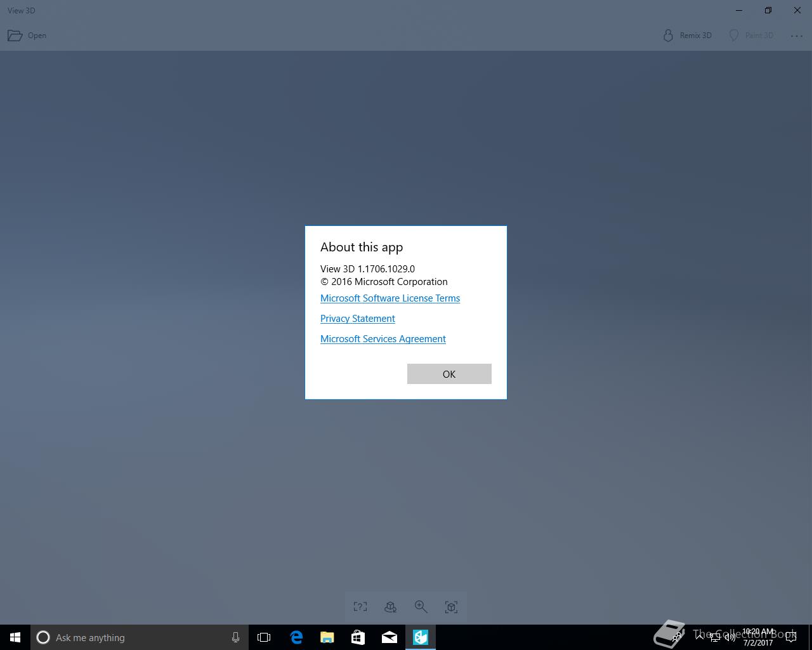812x650 pixels.
Task: Expand the three-dots more options menu
Action: [797, 36]
